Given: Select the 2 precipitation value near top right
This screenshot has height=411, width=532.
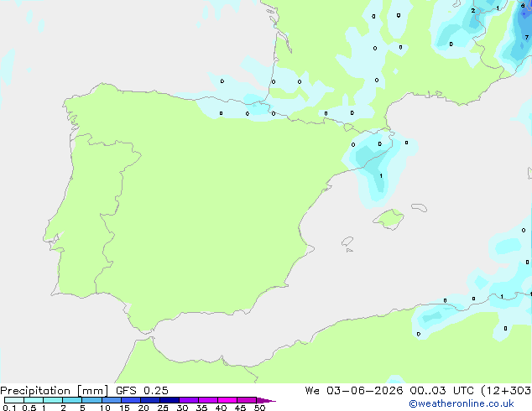Looking at the screenshot, I should point(473,11).
